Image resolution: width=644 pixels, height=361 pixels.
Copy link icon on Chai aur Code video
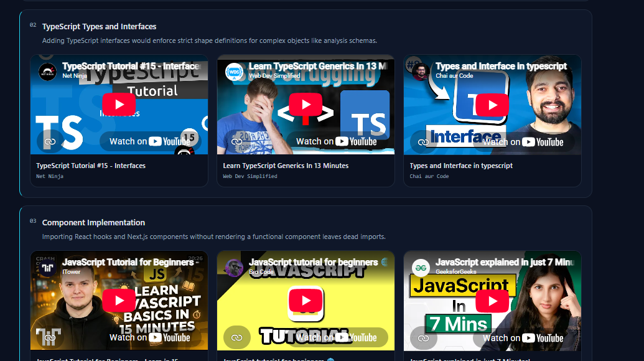coord(424,142)
